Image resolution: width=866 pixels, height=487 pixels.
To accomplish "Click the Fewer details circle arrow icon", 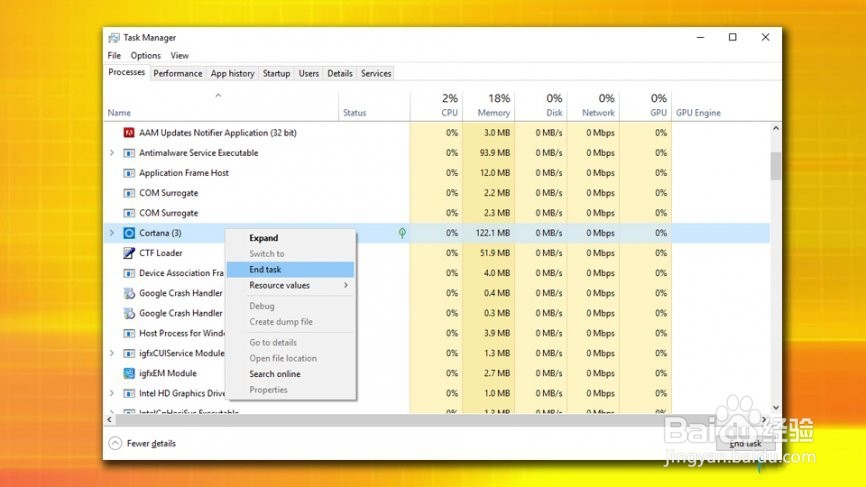I will [115, 443].
